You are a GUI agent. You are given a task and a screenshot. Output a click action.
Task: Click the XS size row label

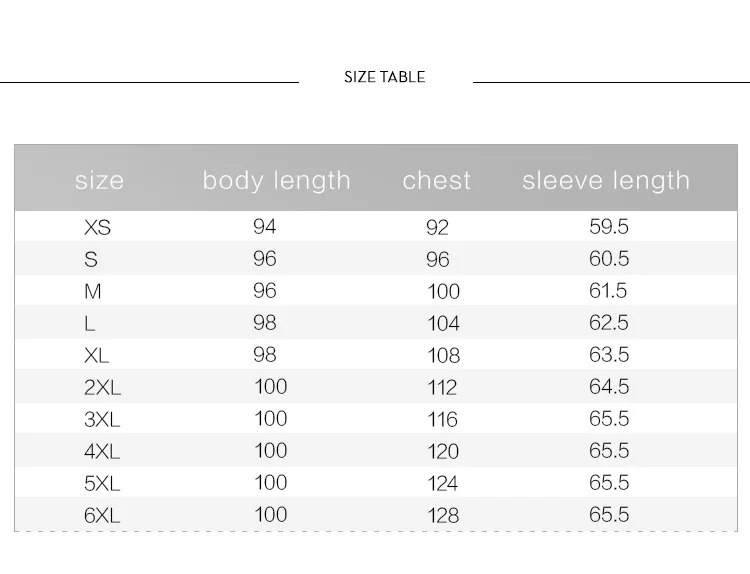(x=98, y=227)
